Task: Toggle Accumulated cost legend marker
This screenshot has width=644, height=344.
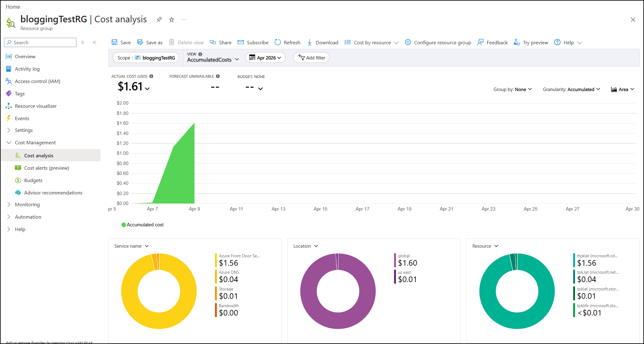Action: point(124,225)
